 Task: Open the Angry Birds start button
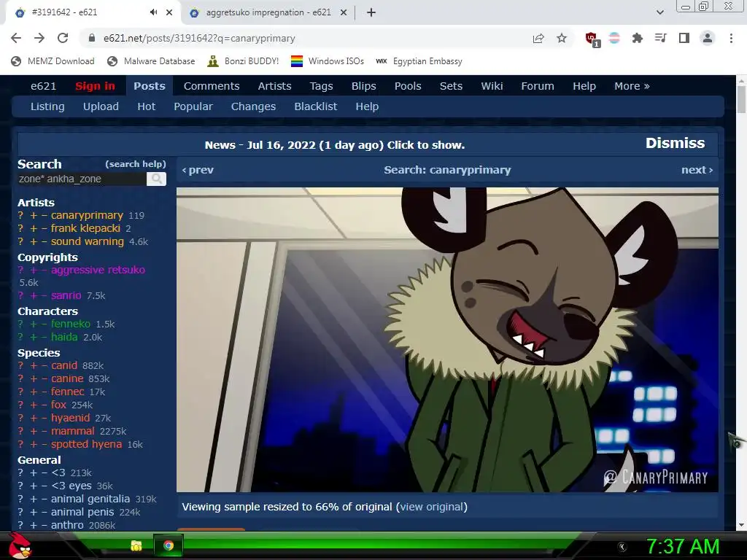[x=20, y=545]
